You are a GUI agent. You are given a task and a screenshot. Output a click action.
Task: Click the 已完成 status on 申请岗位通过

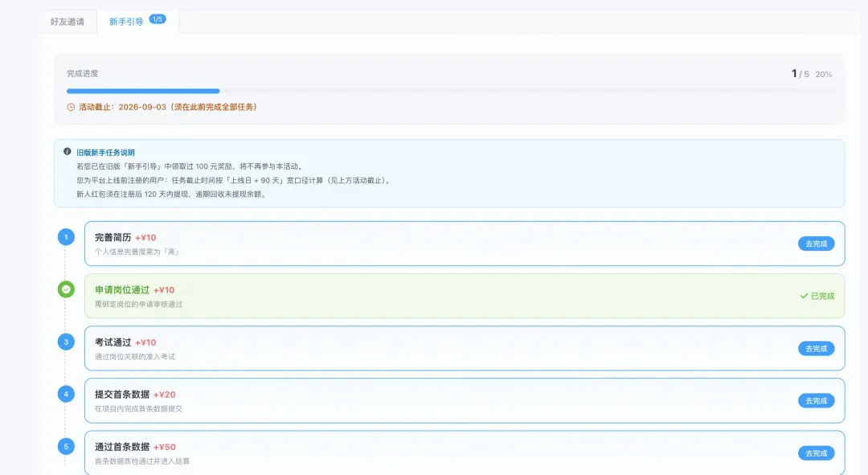pyautogui.click(x=817, y=297)
